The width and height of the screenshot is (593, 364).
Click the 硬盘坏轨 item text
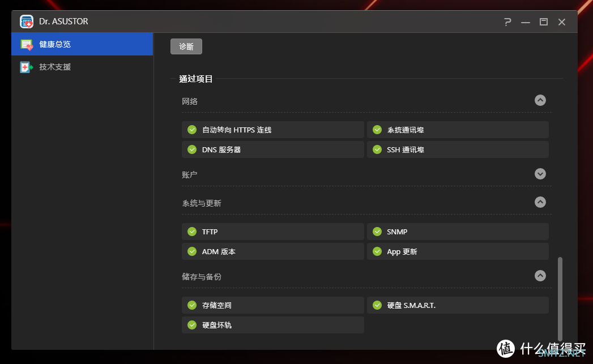point(217,325)
